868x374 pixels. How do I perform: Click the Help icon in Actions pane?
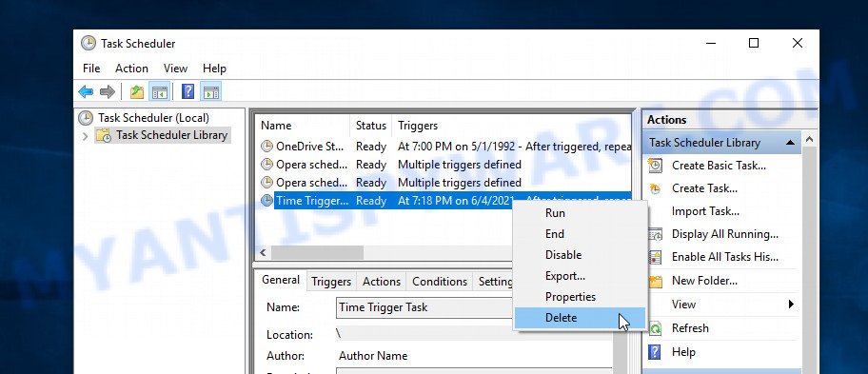655,352
